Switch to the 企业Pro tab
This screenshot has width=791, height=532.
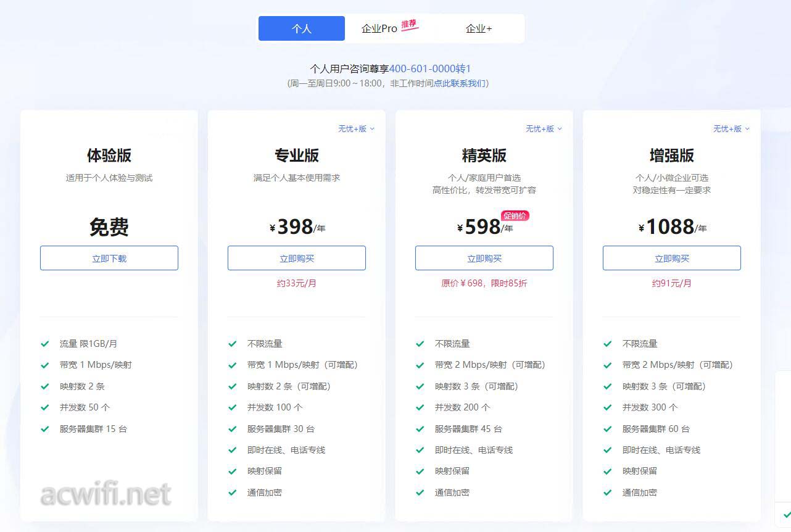tap(379, 28)
